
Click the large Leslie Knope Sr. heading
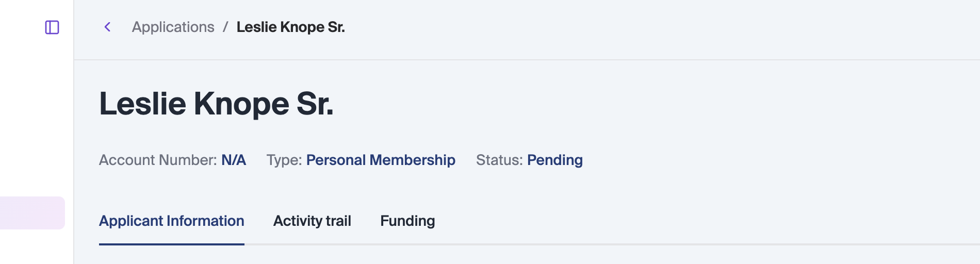point(216,104)
